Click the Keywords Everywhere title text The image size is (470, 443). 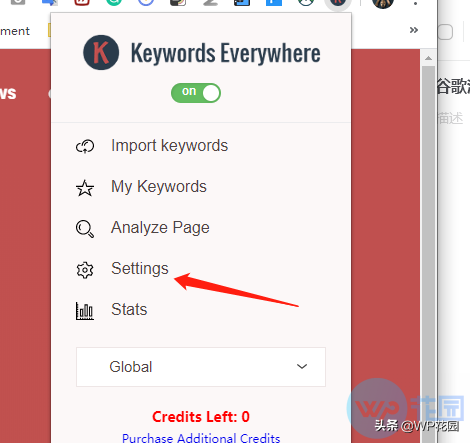click(x=226, y=53)
